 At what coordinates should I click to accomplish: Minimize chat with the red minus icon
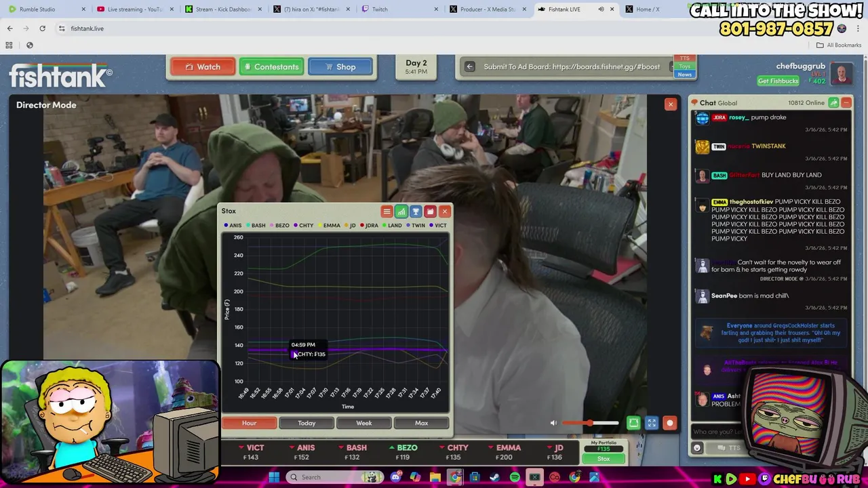[x=846, y=103]
